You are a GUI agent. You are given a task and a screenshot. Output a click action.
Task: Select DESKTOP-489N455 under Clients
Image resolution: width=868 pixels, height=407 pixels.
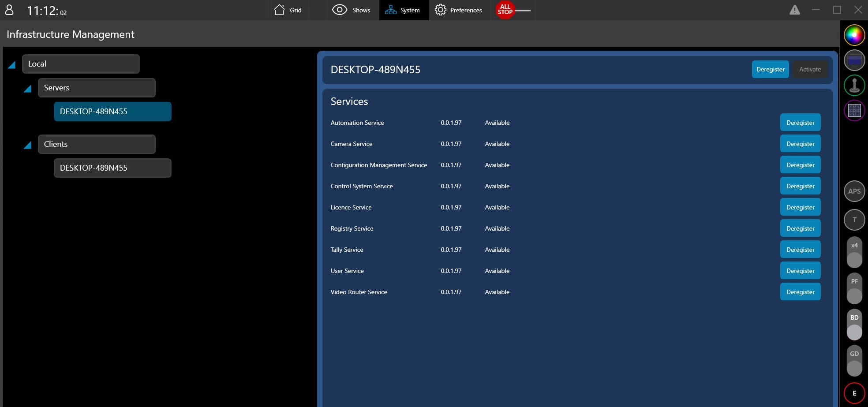[112, 168]
